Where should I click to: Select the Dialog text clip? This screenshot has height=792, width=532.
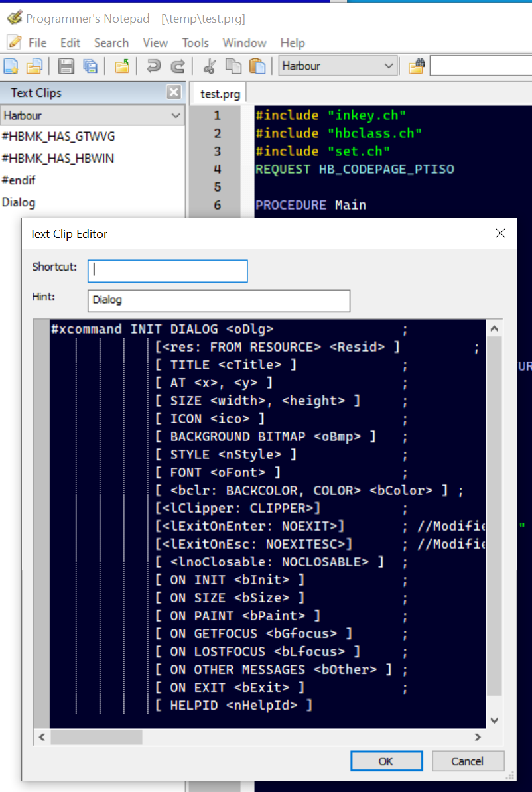click(19, 202)
